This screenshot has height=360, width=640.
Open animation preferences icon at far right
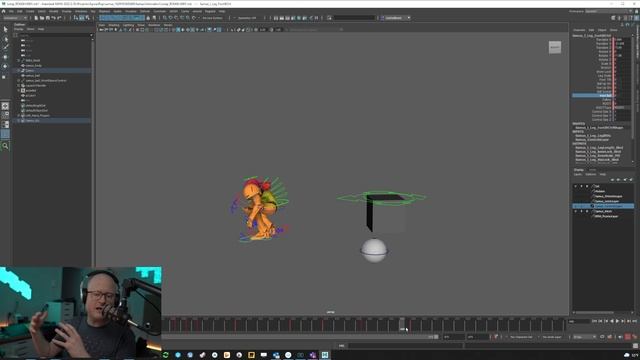[x=634, y=337]
